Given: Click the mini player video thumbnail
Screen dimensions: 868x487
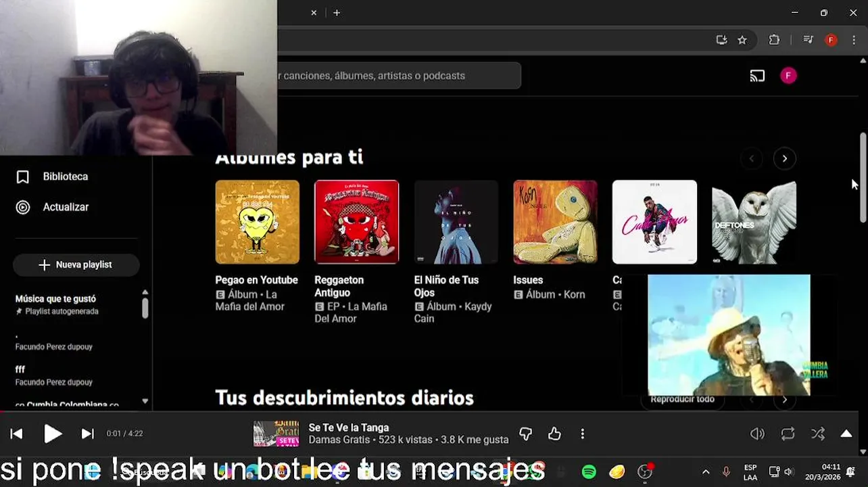Looking at the screenshot, I should (x=729, y=335).
